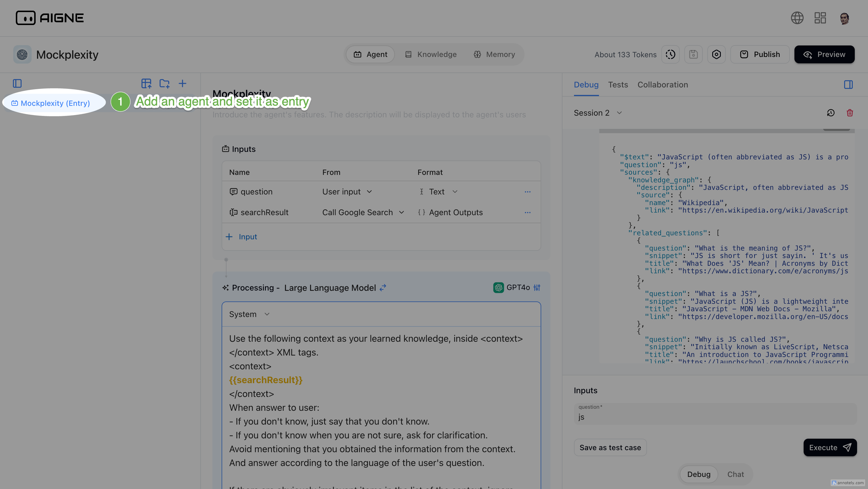The width and height of the screenshot is (868, 489).
Task: Toggle the right debug panel
Action: click(848, 85)
